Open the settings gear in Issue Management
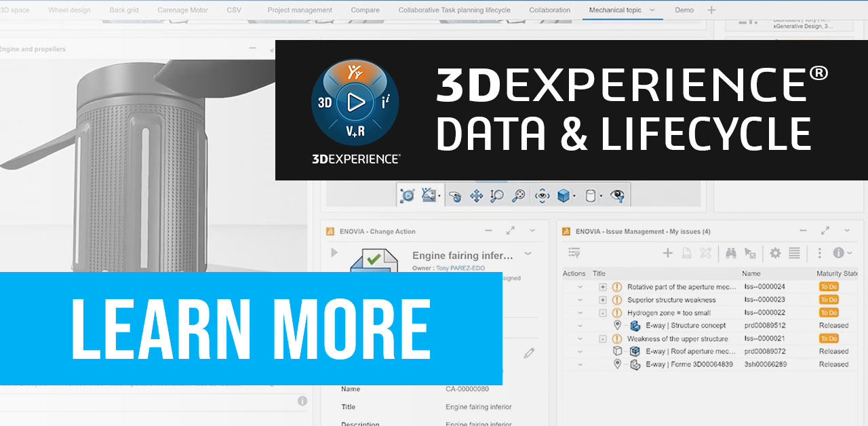This screenshot has height=426, width=868. [x=774, y=253]
